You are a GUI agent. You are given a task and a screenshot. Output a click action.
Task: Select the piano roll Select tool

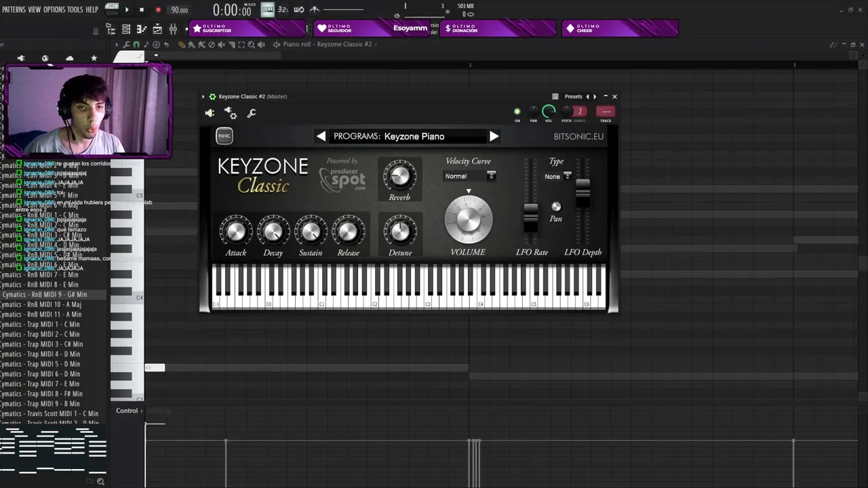coord(241,44)
